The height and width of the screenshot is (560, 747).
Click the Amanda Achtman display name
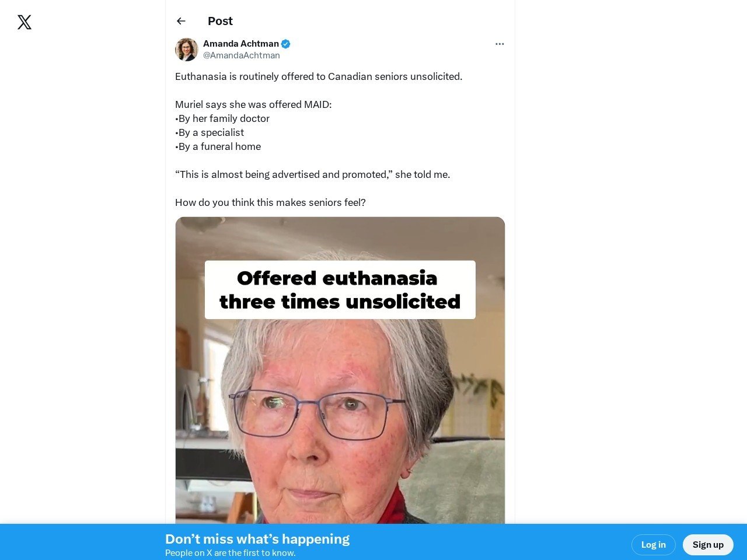click(241, 44)
